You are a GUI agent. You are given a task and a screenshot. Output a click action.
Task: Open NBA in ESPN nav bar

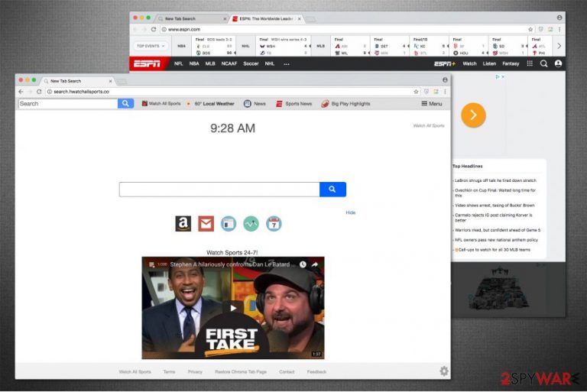194,64
